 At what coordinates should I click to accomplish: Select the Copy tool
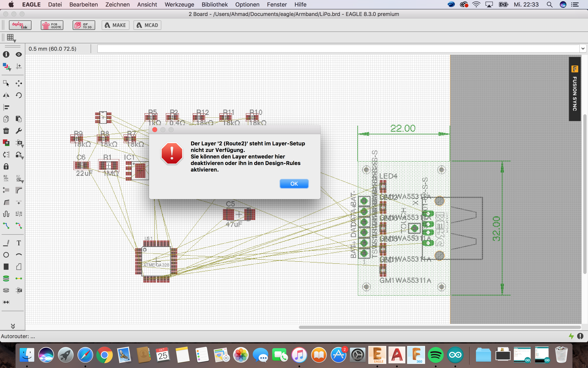6,119
